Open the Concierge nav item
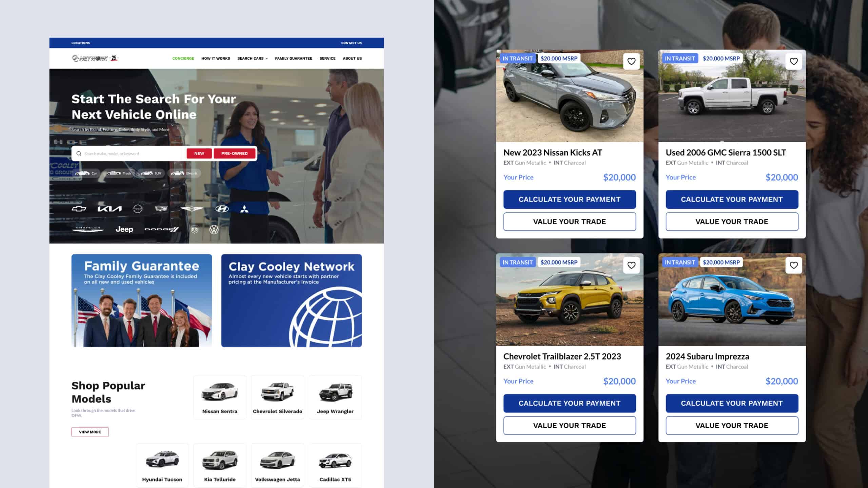This screenshot has width=868, height=488. click(x=183, y=58)
